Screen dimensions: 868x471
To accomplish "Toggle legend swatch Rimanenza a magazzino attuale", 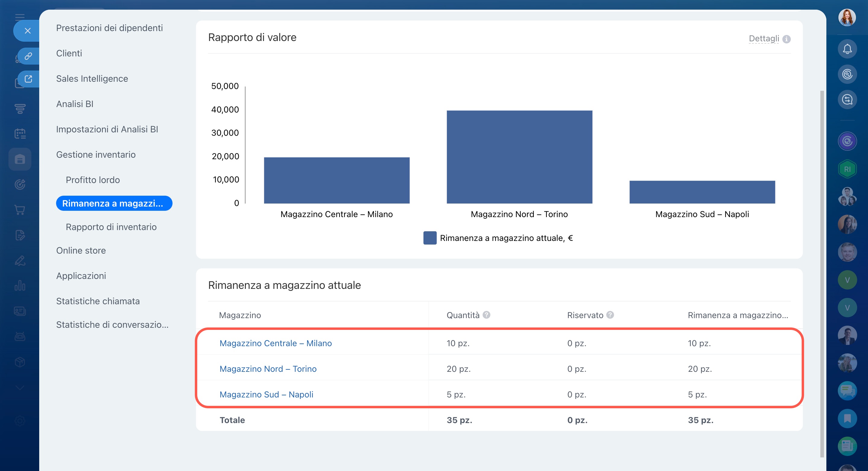I will (x=429, y=238).
